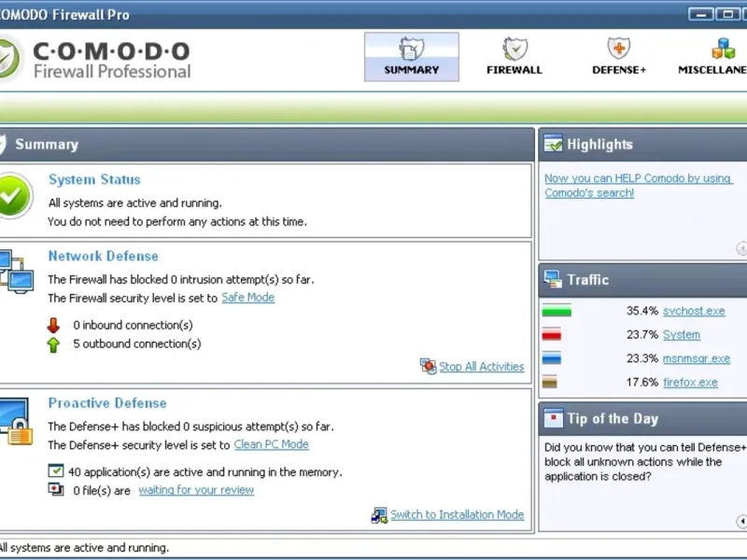Viewport: 747px width, 560px height.
Task: Click the active applications checkmark icon
Action: [x=56, y=471]
